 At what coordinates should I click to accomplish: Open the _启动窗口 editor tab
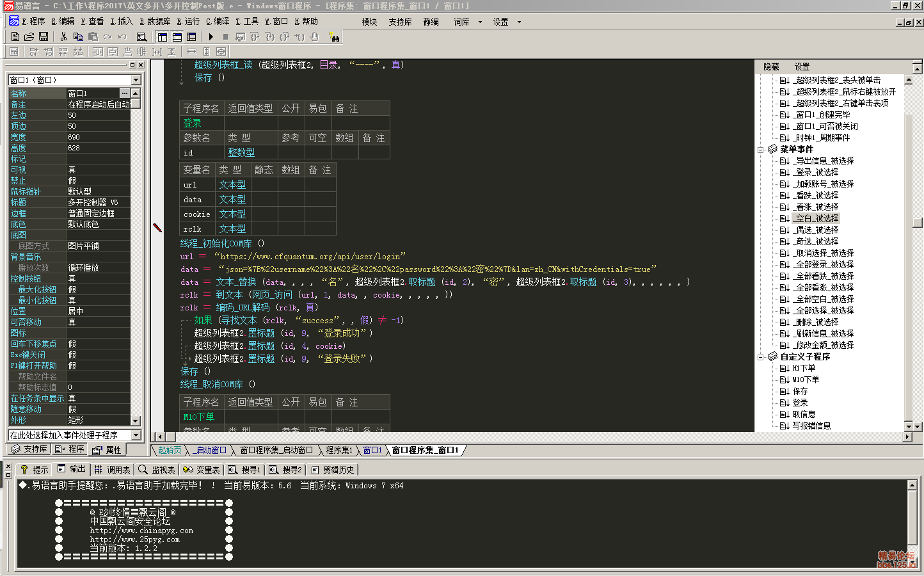(x=211, y=451)
